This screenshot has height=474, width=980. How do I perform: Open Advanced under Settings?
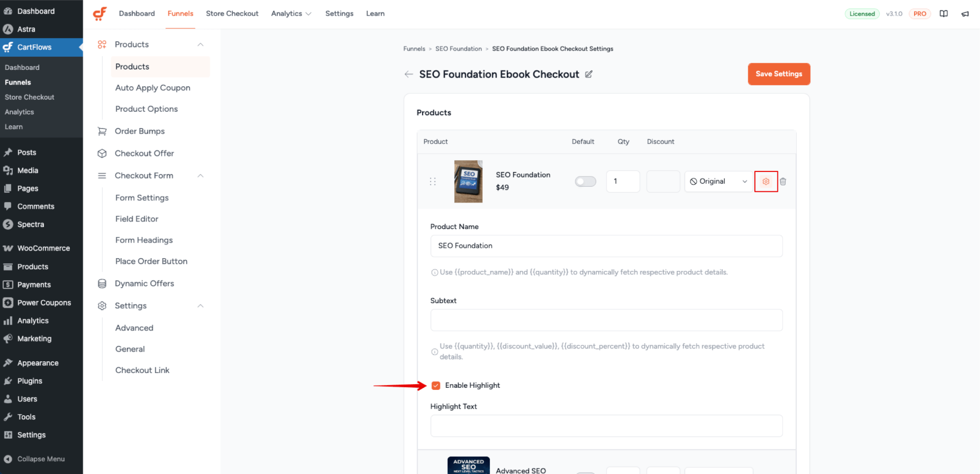tap(134, 328)
